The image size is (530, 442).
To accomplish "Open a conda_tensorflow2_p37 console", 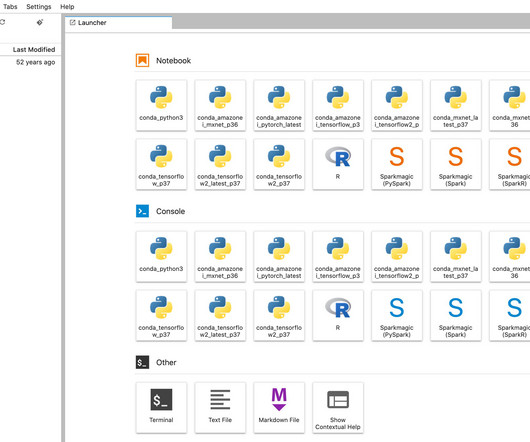I will click(279, 315).
